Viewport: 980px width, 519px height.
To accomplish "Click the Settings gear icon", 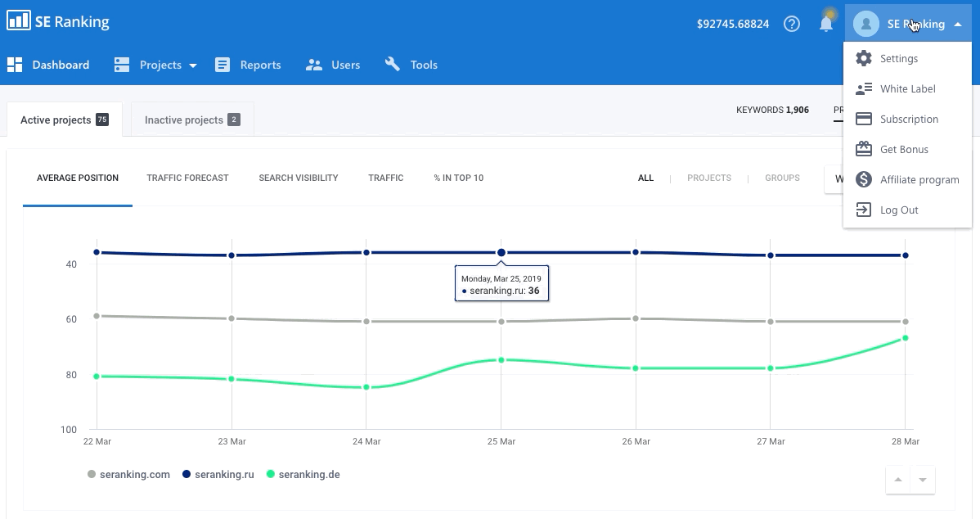I will pyautogui.click(x=864, y=58).
